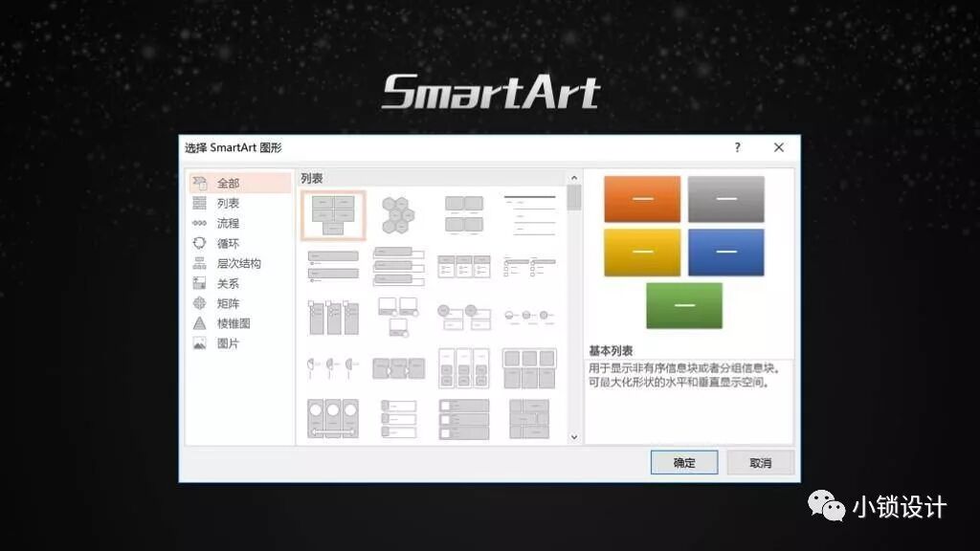Open help with the question mark button
Image resolution: width=980 pixels, height=551 pixels.
pos(738,147)
